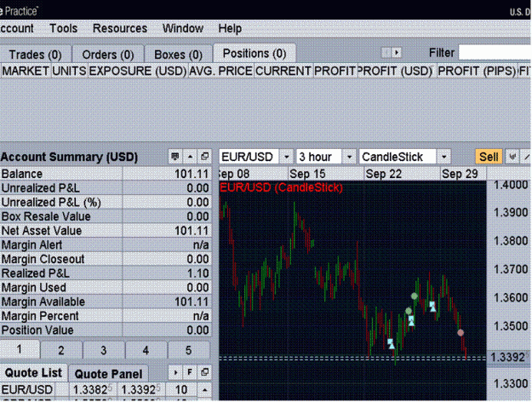Screen dimensions: 532x402
Task: Switch to the Trades (0) tab
Action: coord(35,55)
